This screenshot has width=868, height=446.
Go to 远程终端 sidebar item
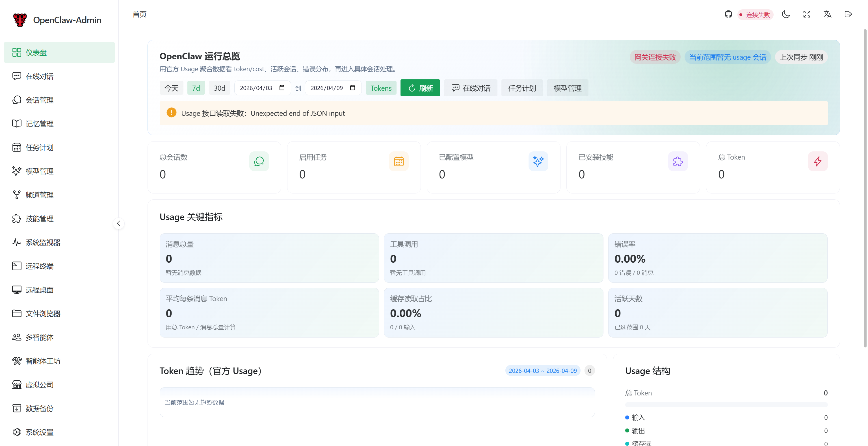point(39,266)
